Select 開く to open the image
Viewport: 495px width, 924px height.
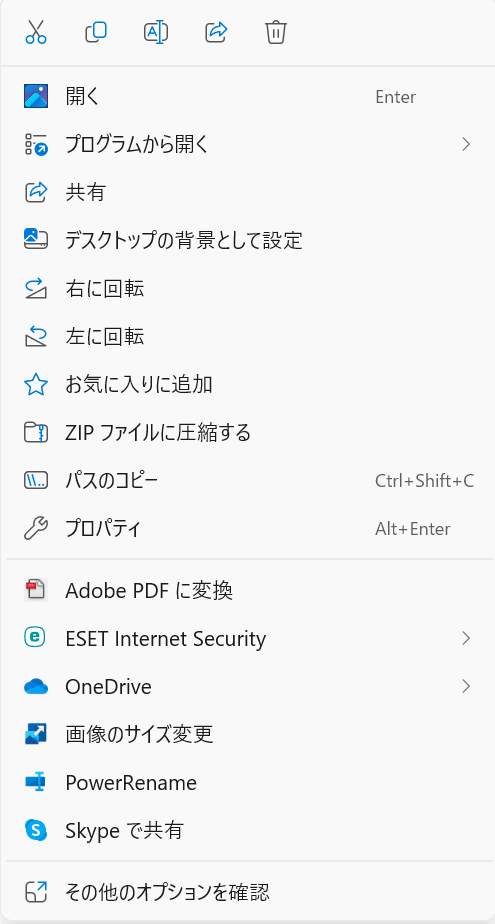click(x=248, y=96)
